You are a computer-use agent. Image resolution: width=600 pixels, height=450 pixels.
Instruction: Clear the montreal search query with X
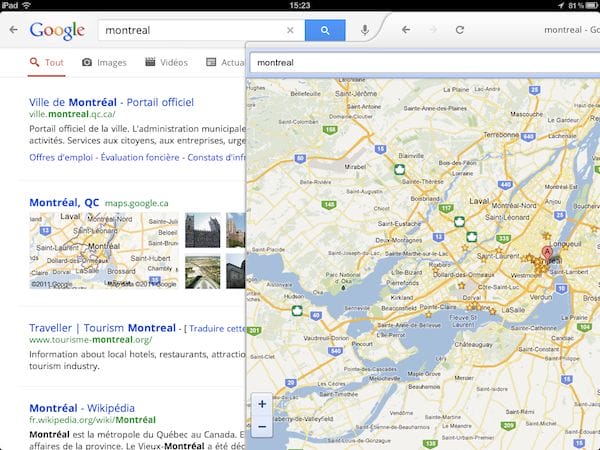point(290,30)
